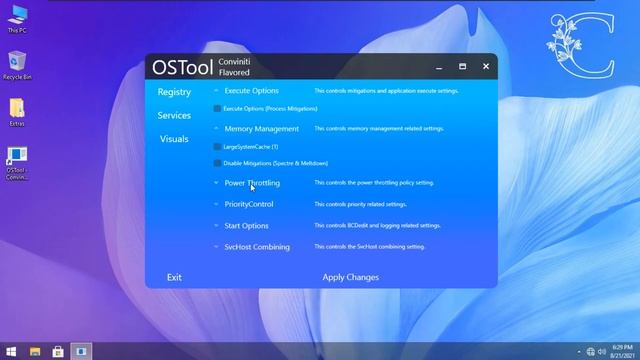The height and width of the screenshot is (360, 640).
Task: Open the taskbar clock and date
Action: coord(622,351)
